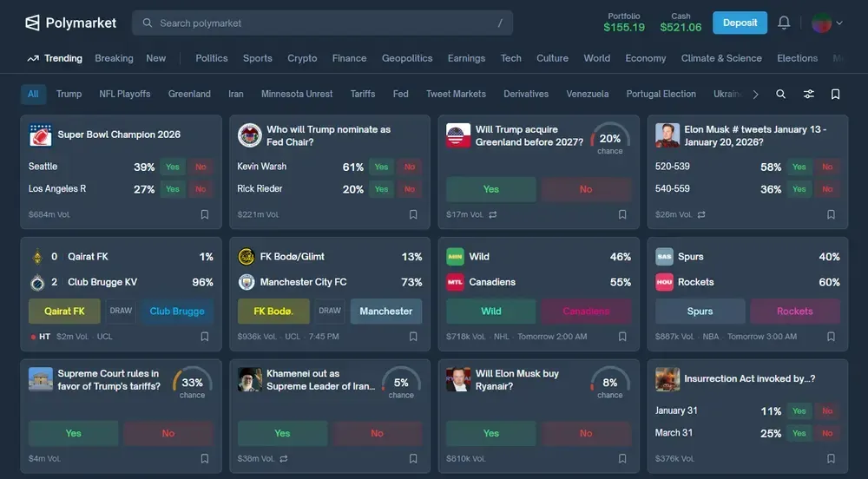Open the Crypto category
The width and height of the screenshot is (868, 479).
tap(302, 58)
